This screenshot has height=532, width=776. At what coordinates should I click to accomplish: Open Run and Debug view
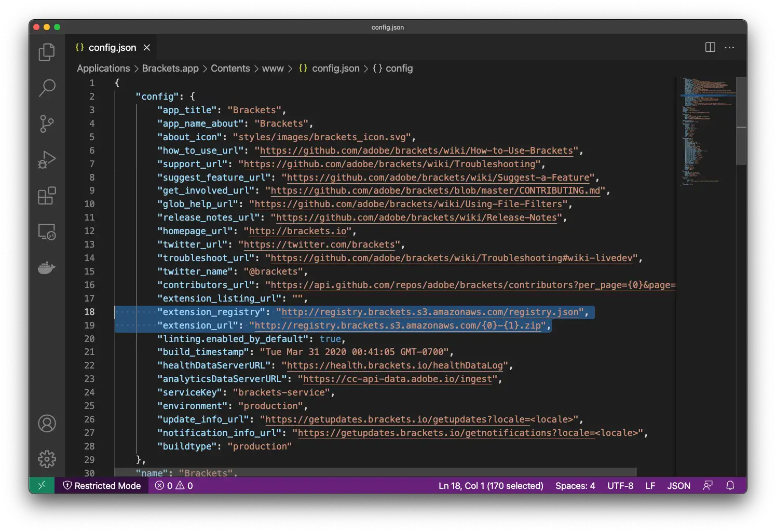pyautogui.click(x=47, y=159)
